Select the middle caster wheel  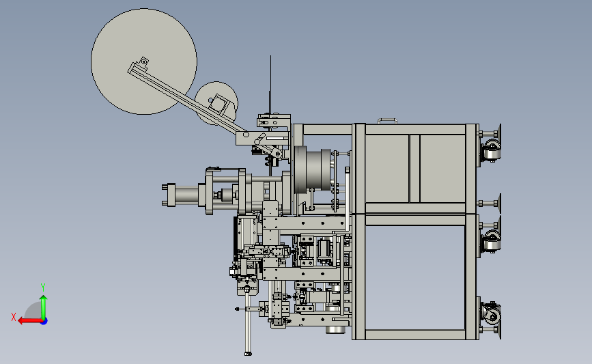(492, 242)
